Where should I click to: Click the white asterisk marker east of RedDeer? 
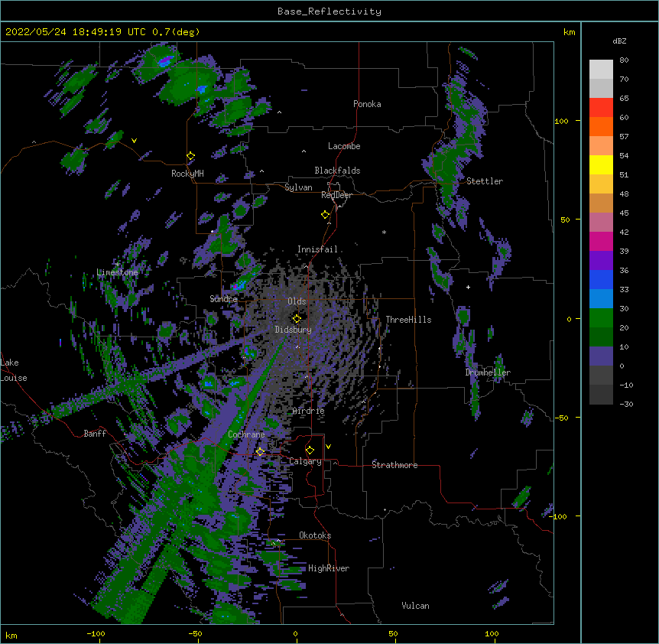point(384,232)
